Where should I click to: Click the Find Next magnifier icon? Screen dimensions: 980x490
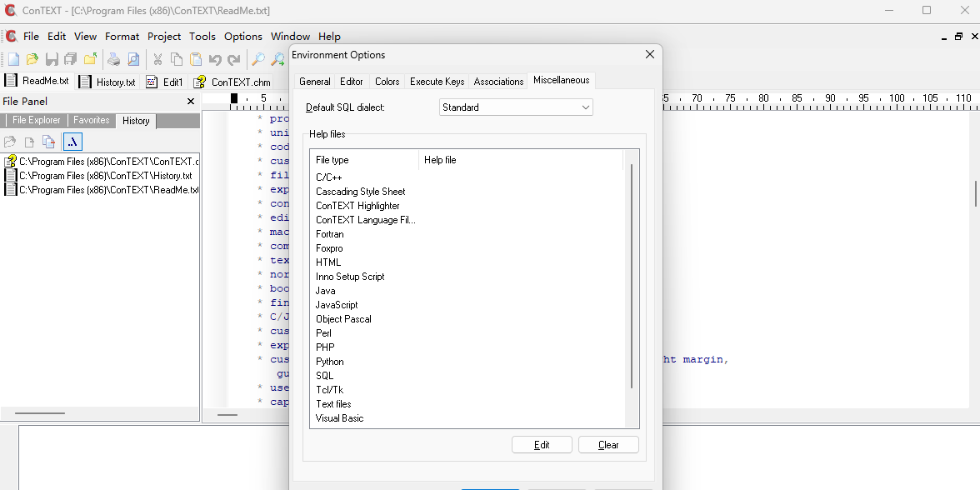click(x=277, y=59)
